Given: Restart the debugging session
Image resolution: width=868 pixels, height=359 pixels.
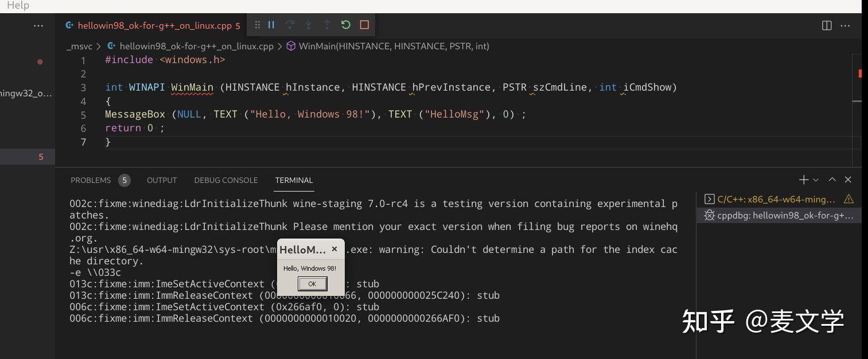Looking at the screenshot, I should pos(345,25).
